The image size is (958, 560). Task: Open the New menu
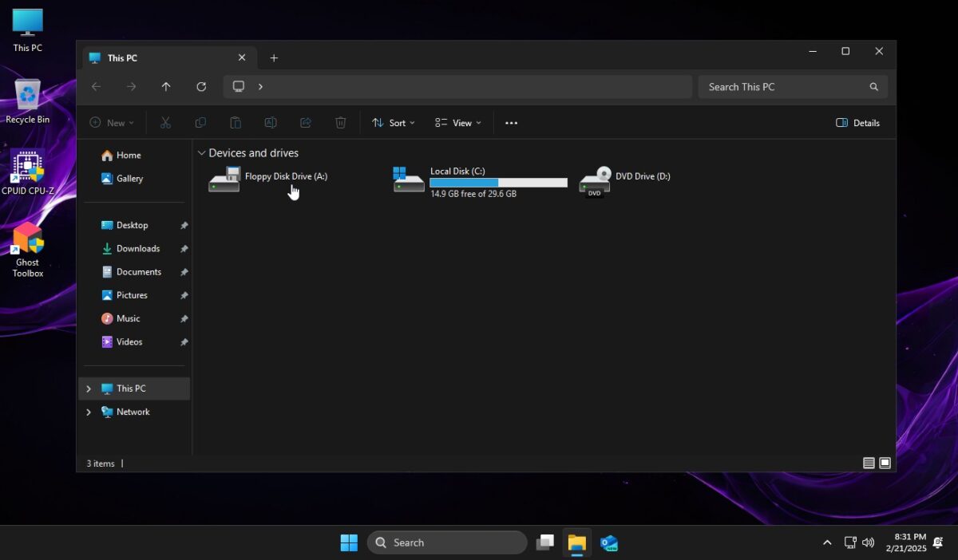click(112, 122)
